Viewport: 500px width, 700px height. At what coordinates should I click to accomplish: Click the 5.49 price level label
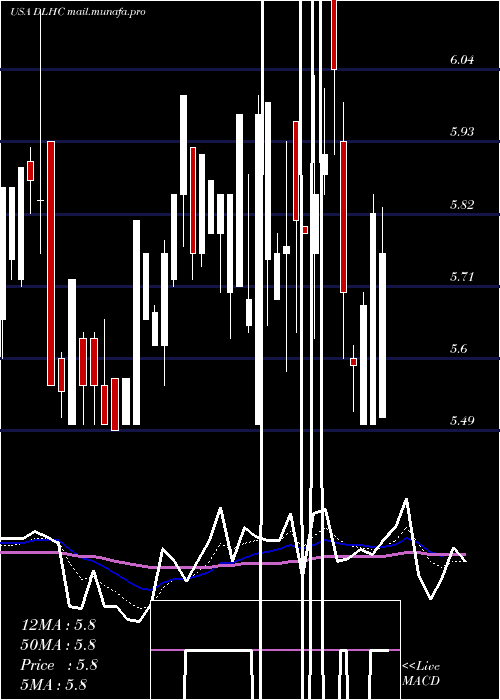(x=462, y=421)
